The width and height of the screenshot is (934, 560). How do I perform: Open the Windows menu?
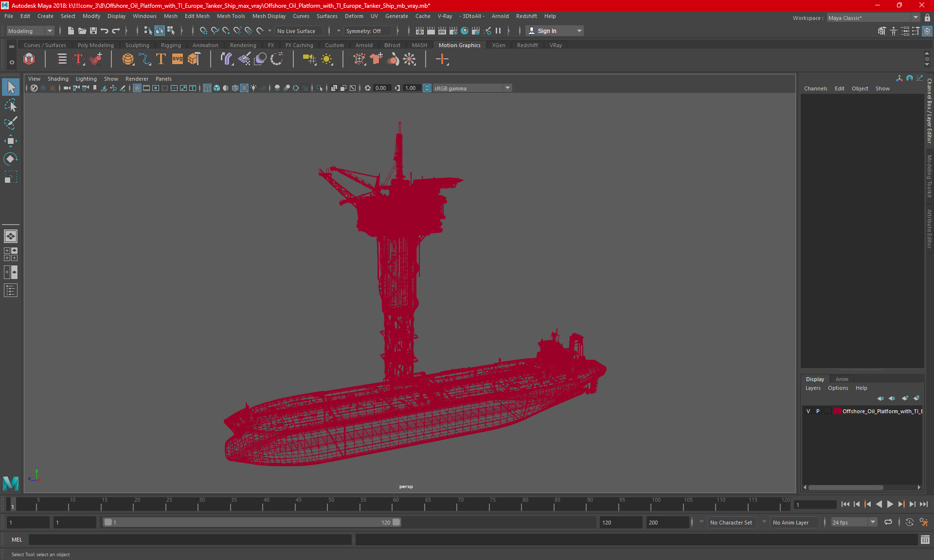click(144, 16)
